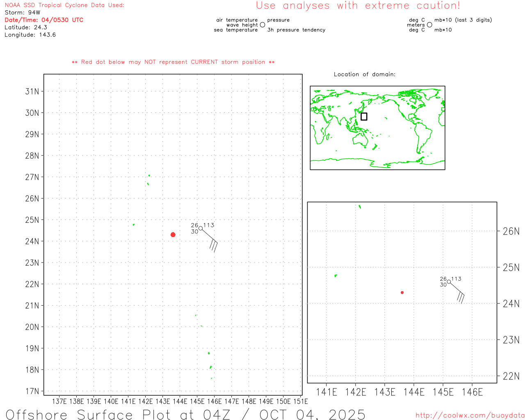The width and height of the screenshot is (525, 420).
Task: Click the '3h pressure tendency' legend label
Action: click(x=296, y=30)
